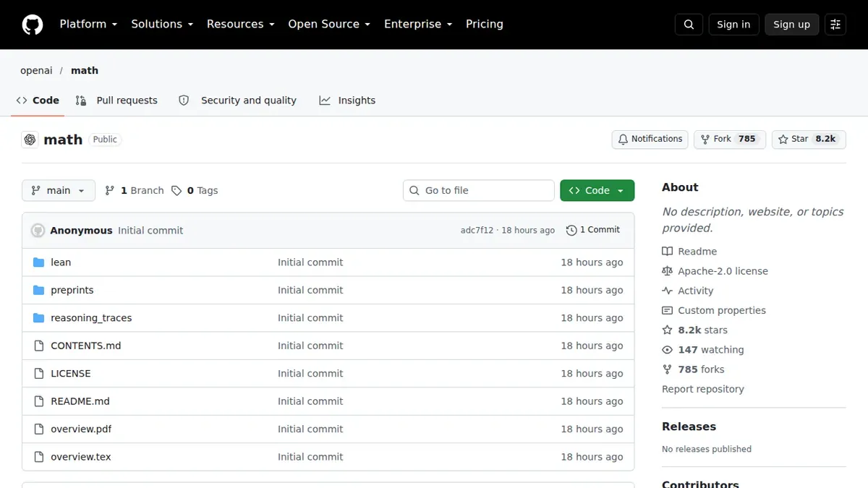
Task: Click the lean folder icon
Action: point(39,262)
